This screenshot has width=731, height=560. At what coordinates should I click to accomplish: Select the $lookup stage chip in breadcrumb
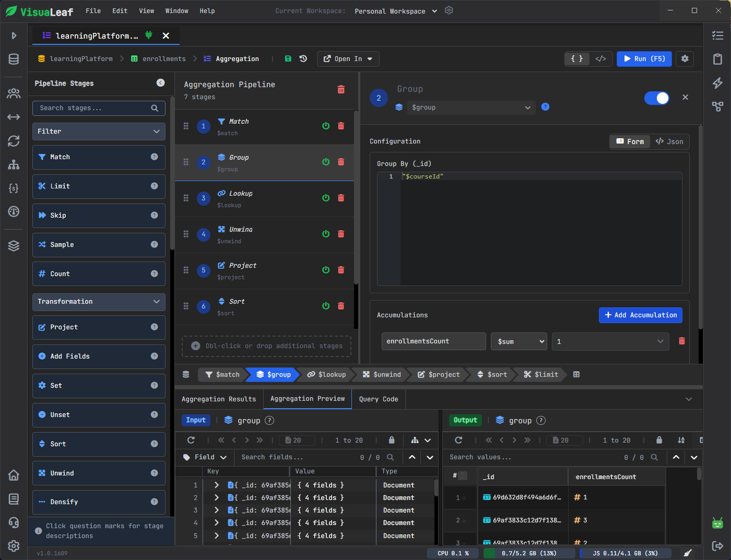click(327, 374)
